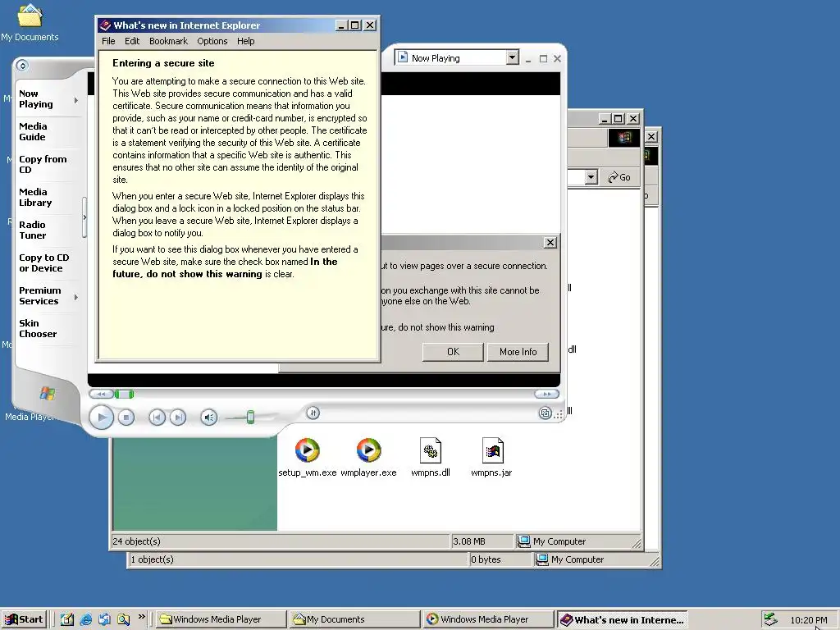Image resolution: width=840 pixels, height=630 pixels.
Task: Click the Windows flag logo in Media Player
Action: pyautogui.click(x=47, y=394)
